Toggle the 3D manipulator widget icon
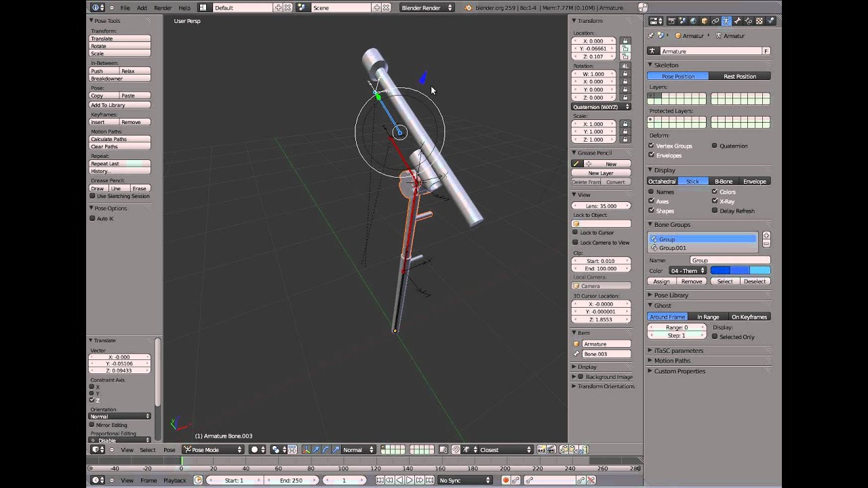868x488 pixels. point(307,449)
